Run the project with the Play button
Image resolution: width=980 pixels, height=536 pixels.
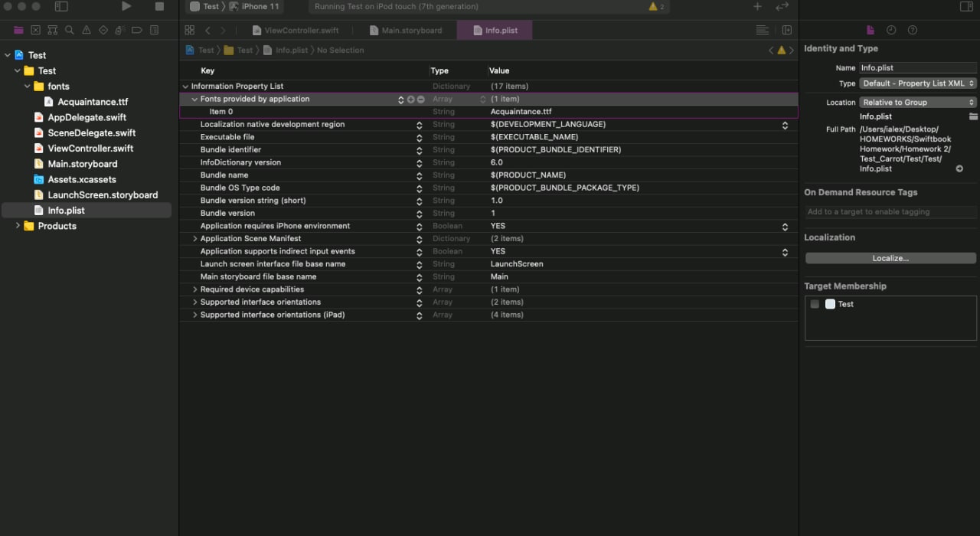[x=126, y=6]
